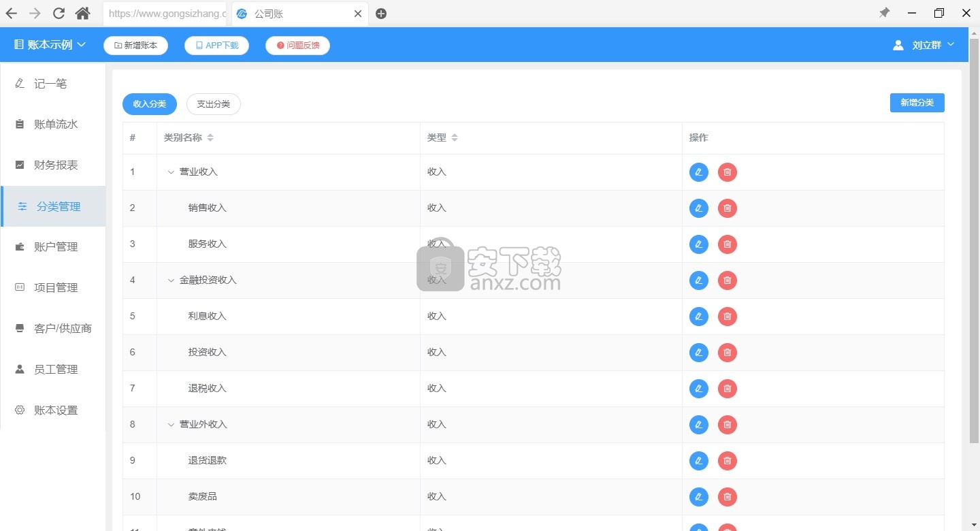The height and width of the screenshot is (531, 980).
Task: Select 分类管理 in the sidebar
Action: (53, 206)
